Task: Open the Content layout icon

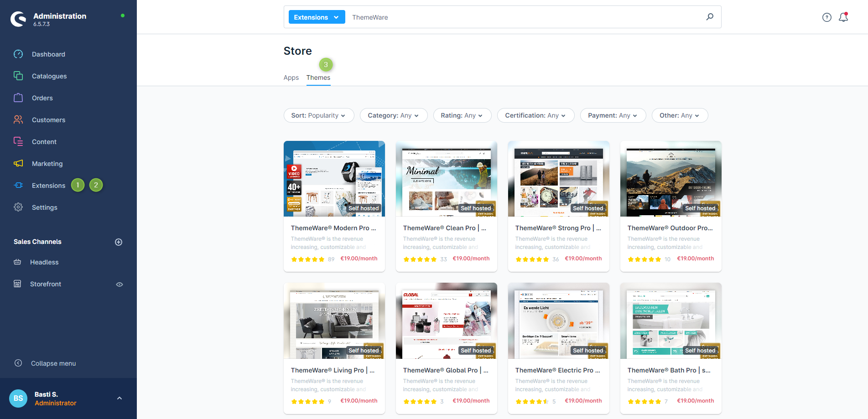Action: click(18, 142)
